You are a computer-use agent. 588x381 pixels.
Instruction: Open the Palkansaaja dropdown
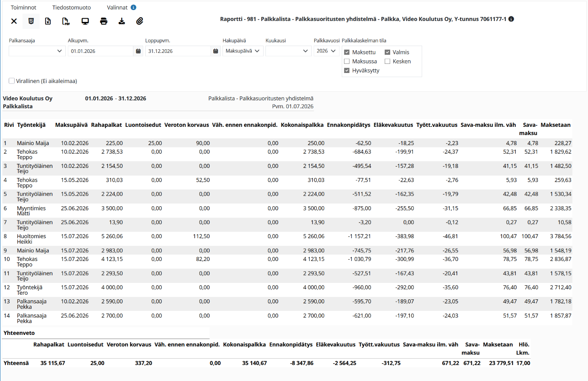click(37, 51)
